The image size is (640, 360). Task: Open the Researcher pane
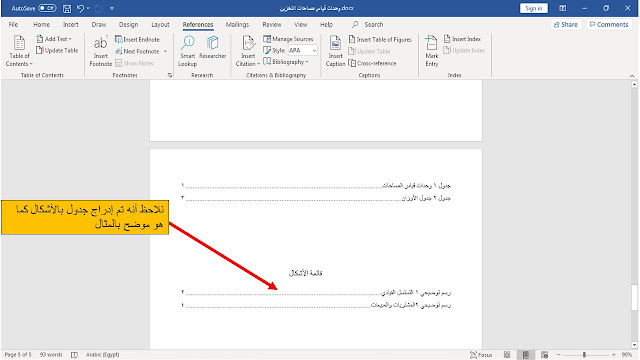tap(213, 48)
